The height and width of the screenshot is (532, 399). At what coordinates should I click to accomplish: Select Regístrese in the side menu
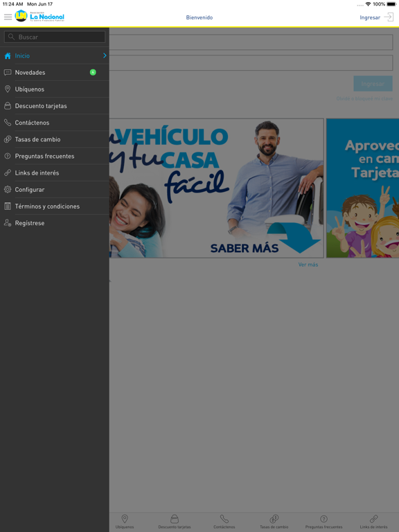54,223
